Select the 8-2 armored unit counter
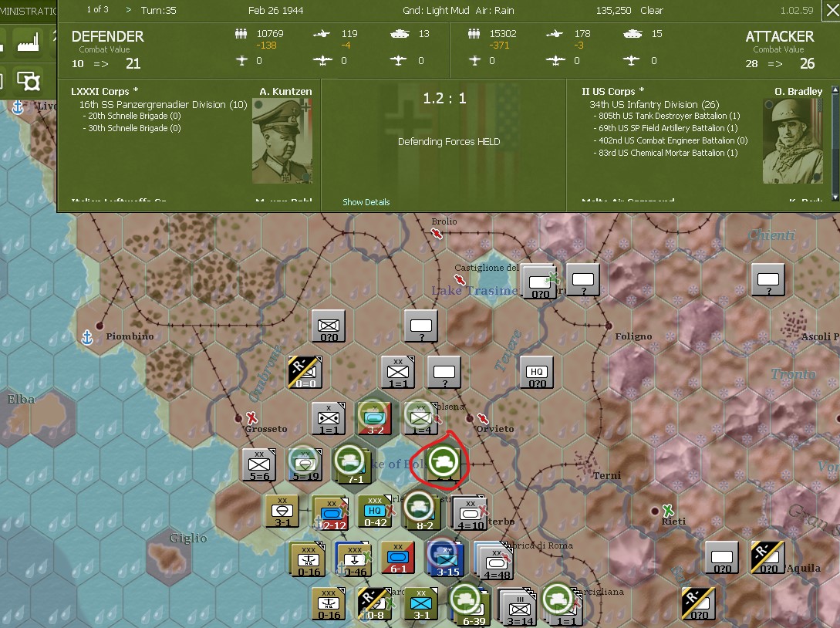 click(422, 510)
